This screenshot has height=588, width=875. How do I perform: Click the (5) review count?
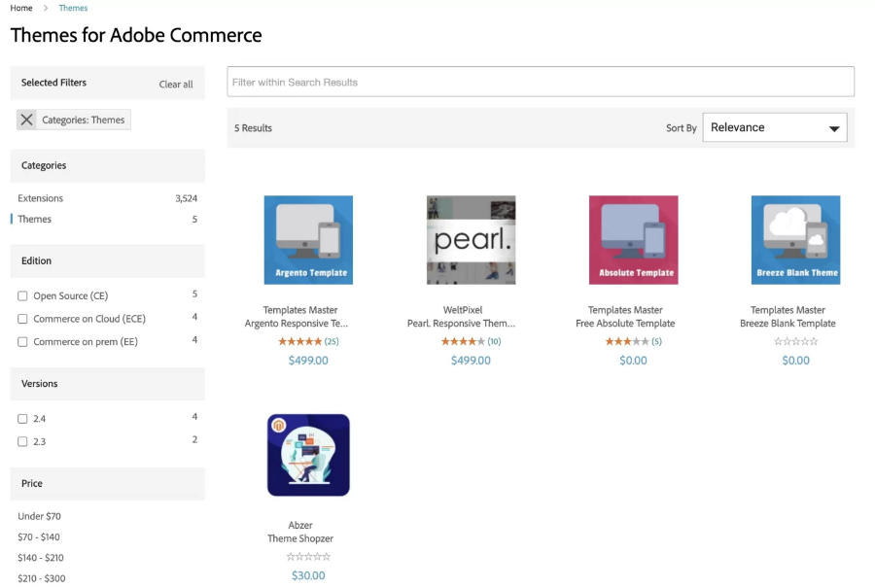pos(656,341)
